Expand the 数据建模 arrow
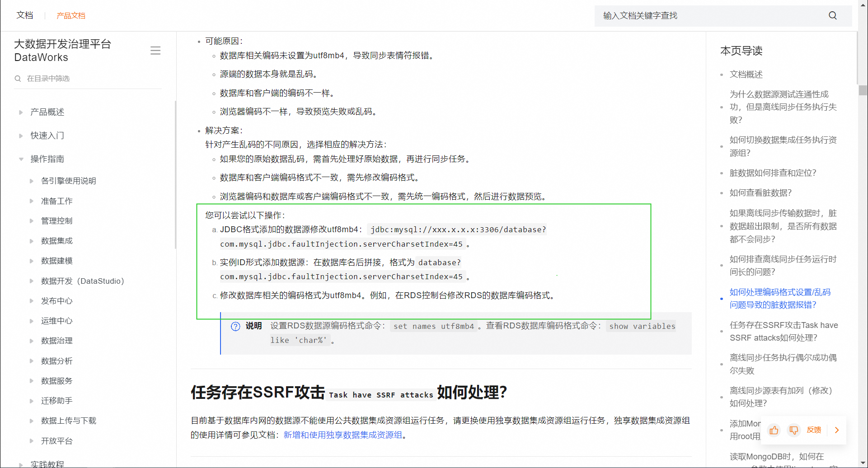The image size is (868, 468). [32, 261]
